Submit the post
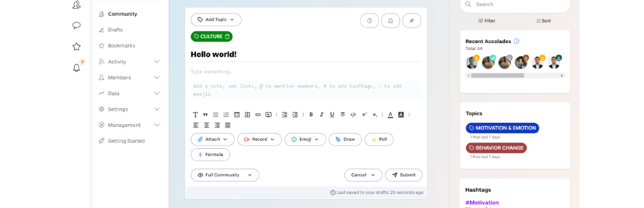 pyautogui.click(x=404, y=175)
